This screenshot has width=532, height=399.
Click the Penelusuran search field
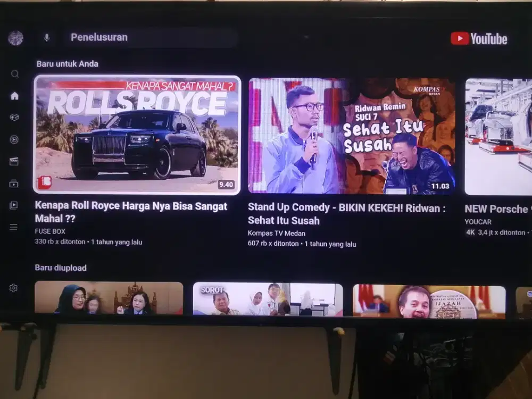[149, 37]
